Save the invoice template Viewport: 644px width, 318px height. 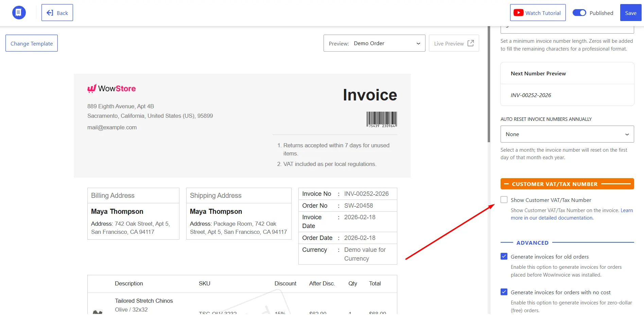(x=630, y=13)
